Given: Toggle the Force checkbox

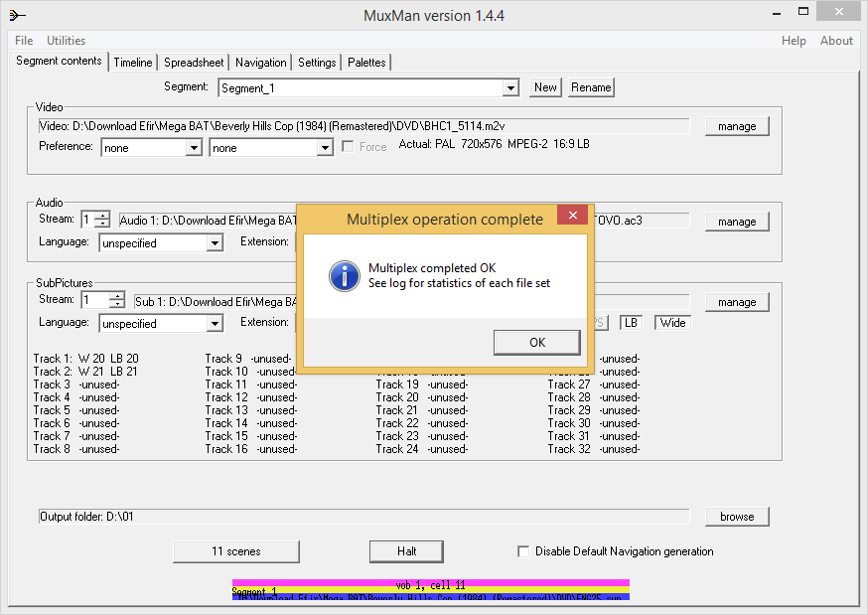Looking at the screenshot, I should [348, 147].
